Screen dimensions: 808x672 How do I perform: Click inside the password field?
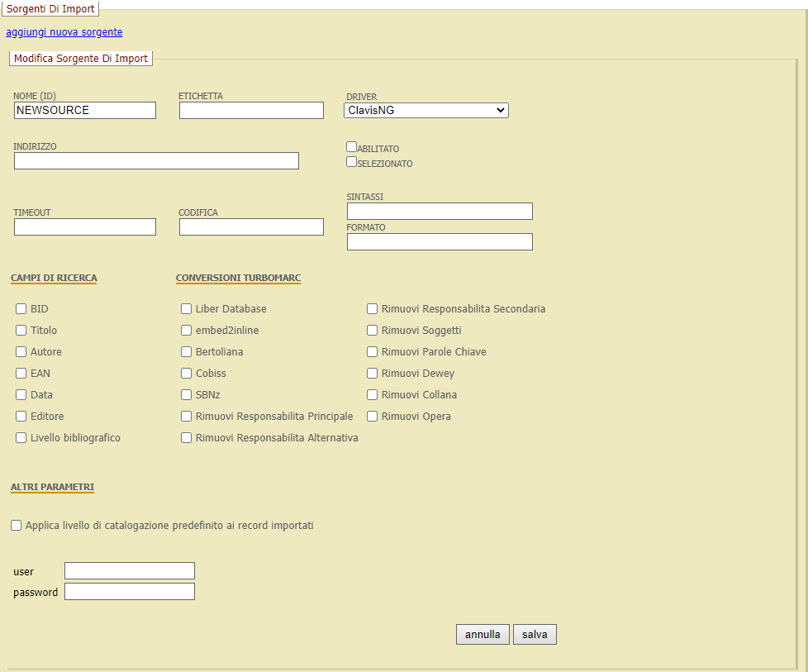[129, 591]
